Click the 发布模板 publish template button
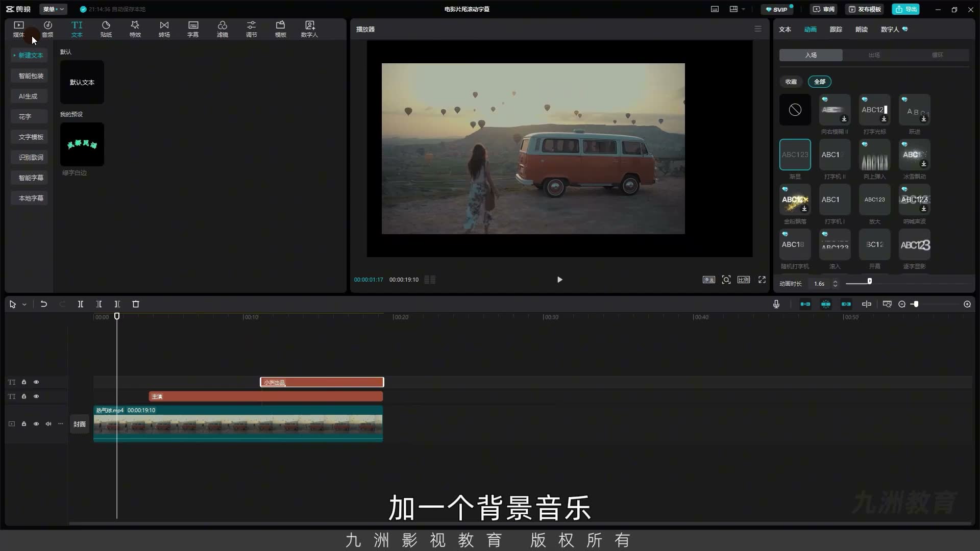Screen dimensions: 980x551 click(865, 9)
